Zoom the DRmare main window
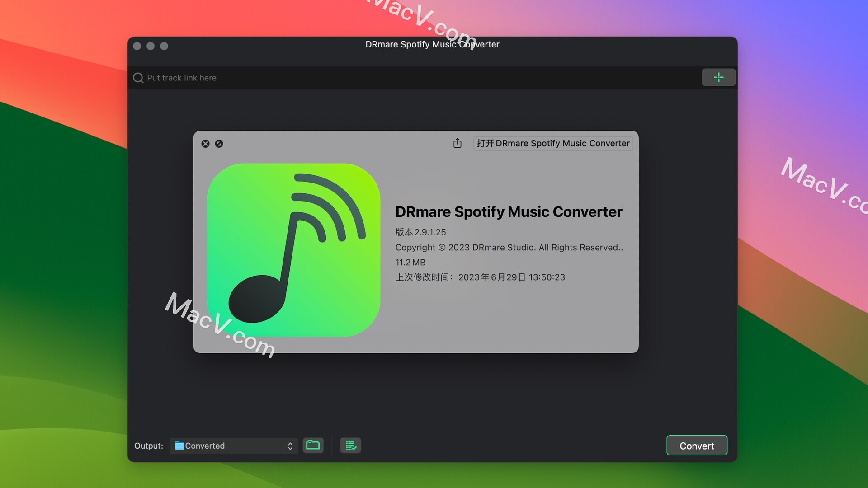Viewport: 868px width, 488px height. tap(164, 46)
